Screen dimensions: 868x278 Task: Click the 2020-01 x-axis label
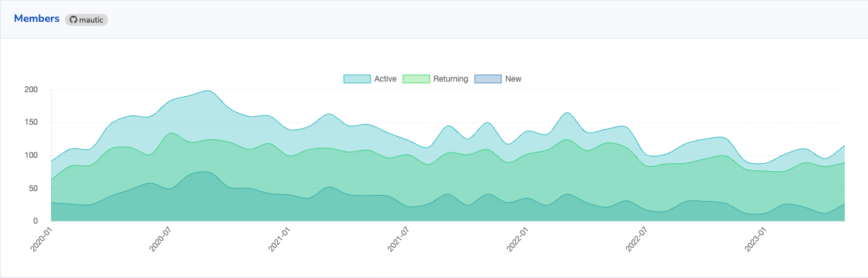(41, 239)
